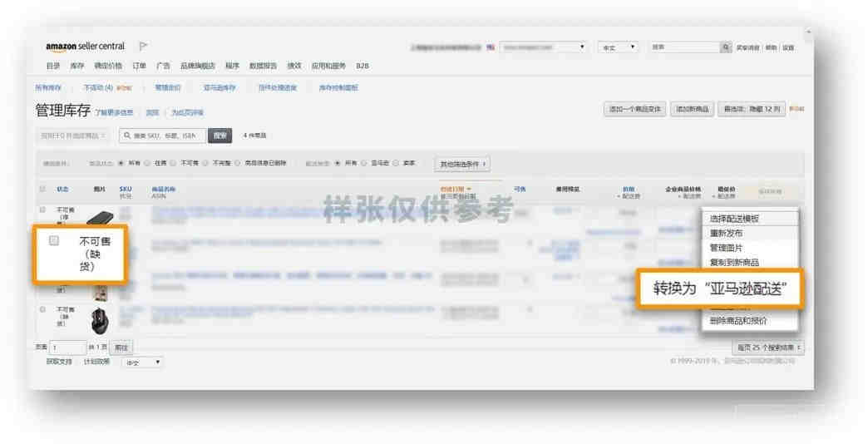Choose 选择配送模板 from the row menu
The image size is (868, 444).
coord(750,219)
